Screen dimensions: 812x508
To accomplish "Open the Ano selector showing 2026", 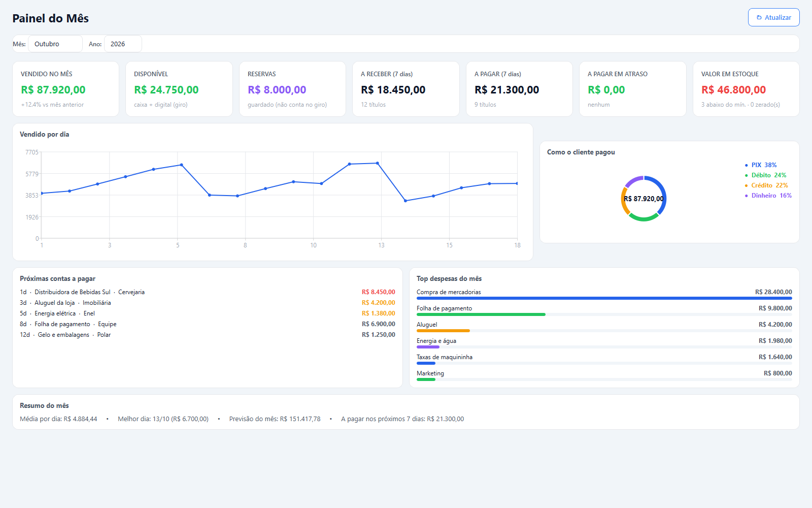I will click(123, 44).
